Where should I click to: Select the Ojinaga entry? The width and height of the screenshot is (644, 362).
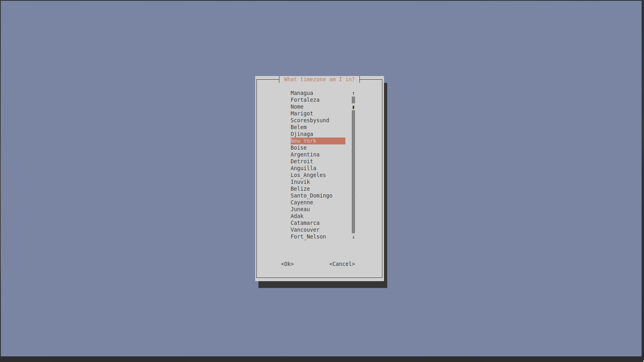pos(302,134)
